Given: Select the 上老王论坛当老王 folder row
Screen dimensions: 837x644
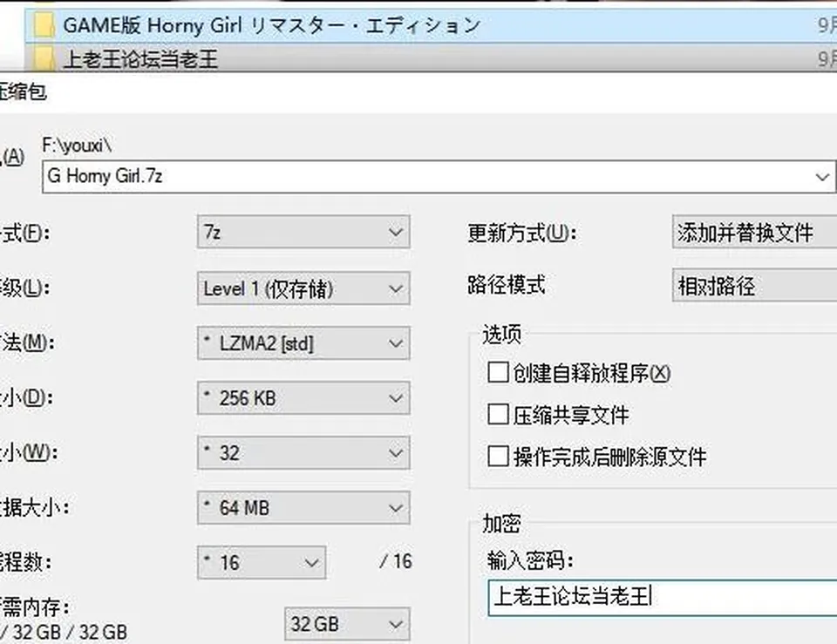Looking at the screenshot, I should pyautogui.click(x=431, y=58).
